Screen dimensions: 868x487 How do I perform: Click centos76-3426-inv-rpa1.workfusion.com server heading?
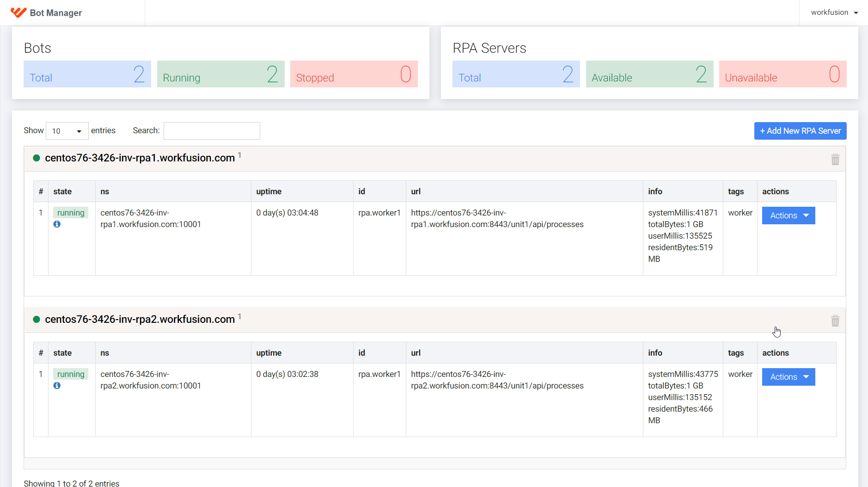(x=140, y=158)
